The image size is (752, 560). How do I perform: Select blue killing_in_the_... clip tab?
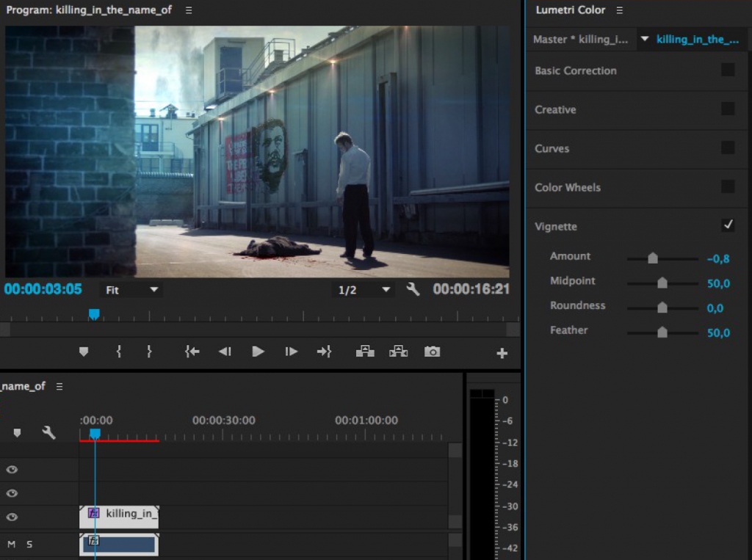click(698, 40)
